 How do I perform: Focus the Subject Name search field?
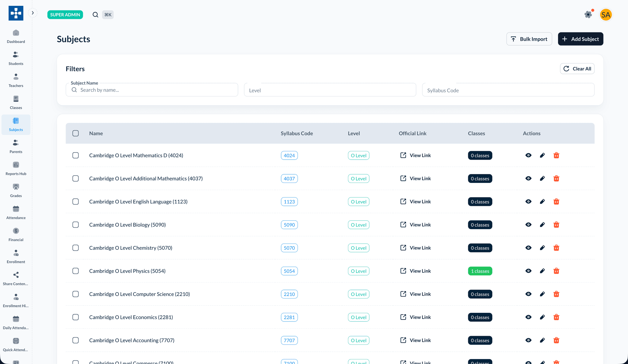pos(152,90)
